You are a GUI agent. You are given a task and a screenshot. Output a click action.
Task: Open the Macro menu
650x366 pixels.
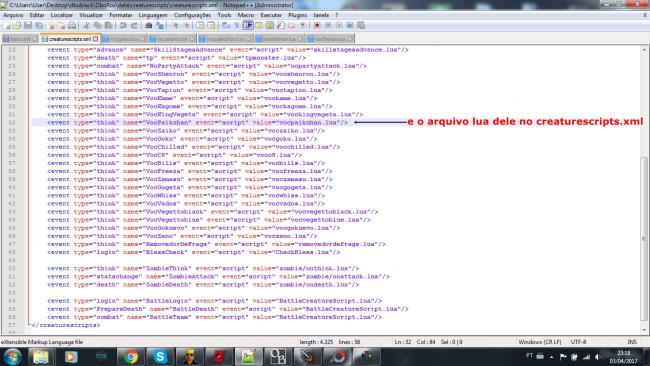tap(246, 15)
